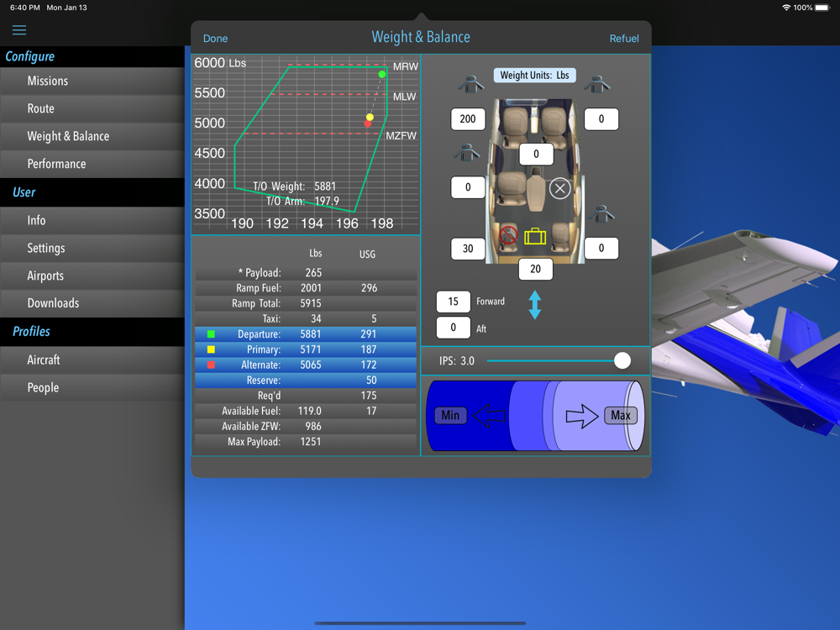Tap the yellow baggage suitcase icon

(x=534, y=236)
